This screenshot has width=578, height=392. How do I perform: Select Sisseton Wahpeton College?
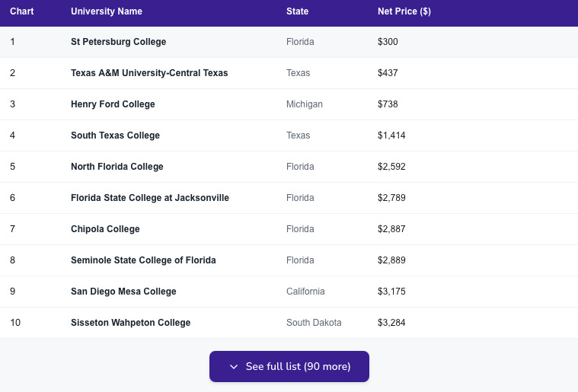coord(130,323)
